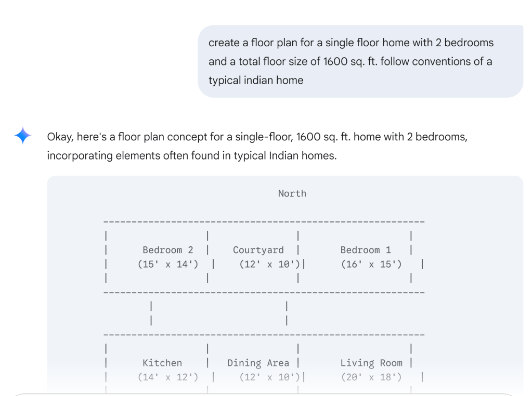The width and height of the screenshot is (532, 396).
Task: Click the Dining Area label
Action: (258, 363)
